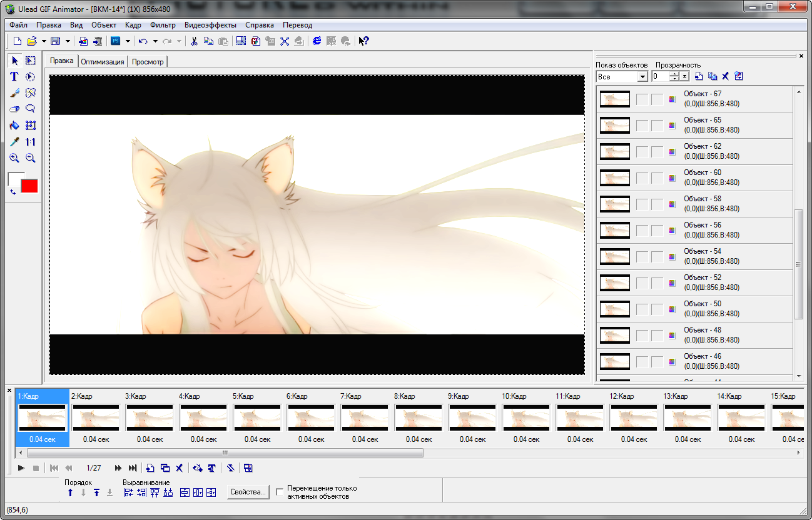Viewport: 812px width, 520px height.
Task: Create a new animation with the New icon
Action: click(18, 41)
